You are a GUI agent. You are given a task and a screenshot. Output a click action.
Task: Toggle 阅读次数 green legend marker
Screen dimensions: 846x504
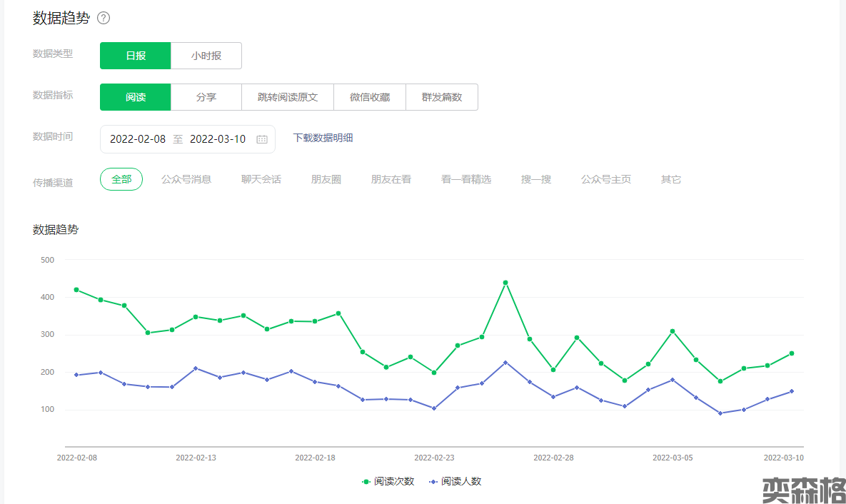coord(367,482)
